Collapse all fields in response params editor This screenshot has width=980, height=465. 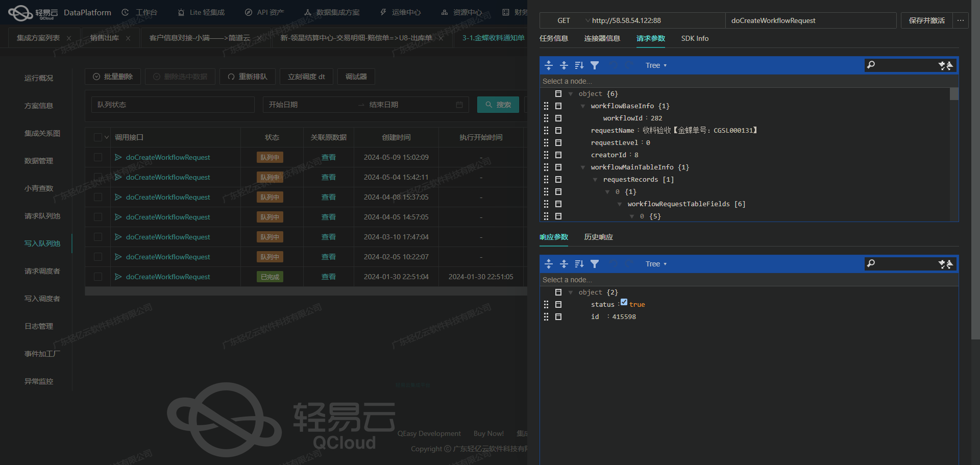pyautogui.click(x=564, y=264)
